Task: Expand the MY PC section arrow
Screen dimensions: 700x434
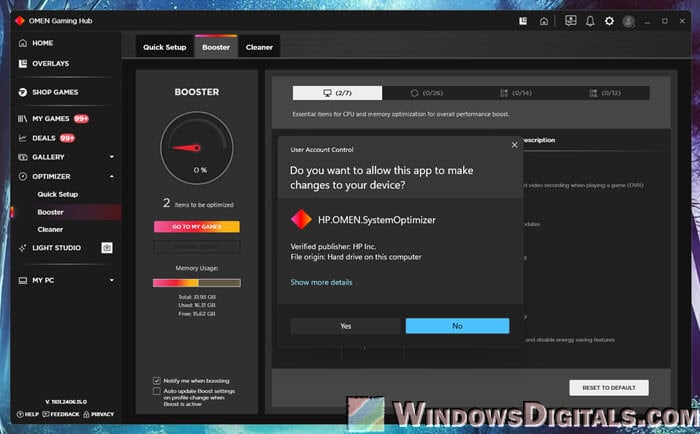Action: coord(112,280)
